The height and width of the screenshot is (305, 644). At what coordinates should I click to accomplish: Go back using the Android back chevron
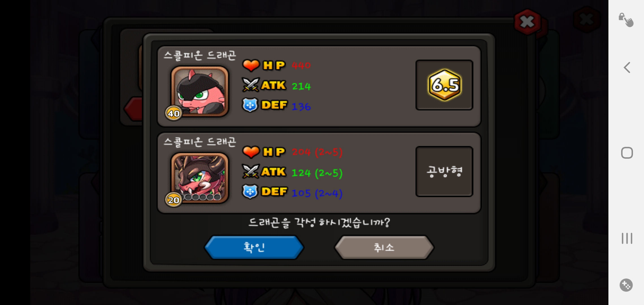coord(627,67)
